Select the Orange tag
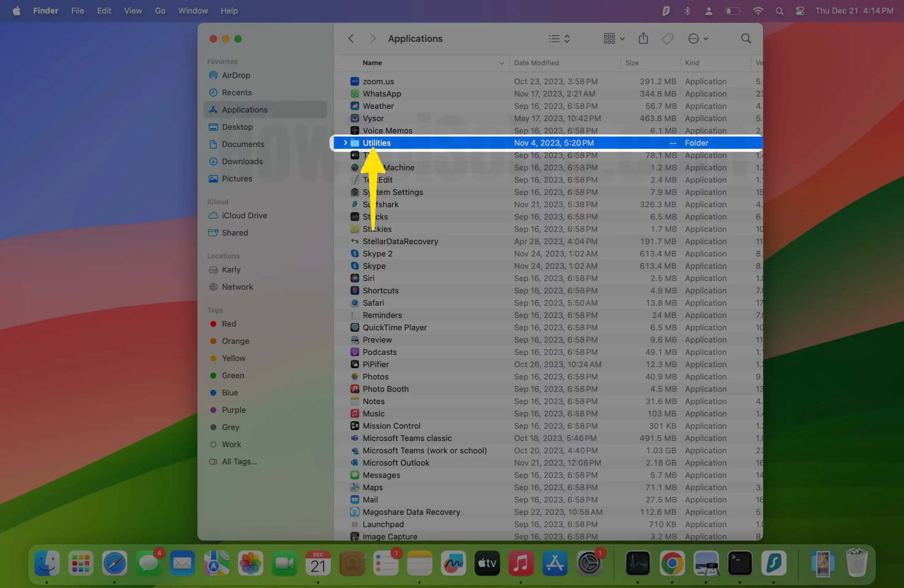The width and height of the screenshot is (904, 588). (265, 341)
